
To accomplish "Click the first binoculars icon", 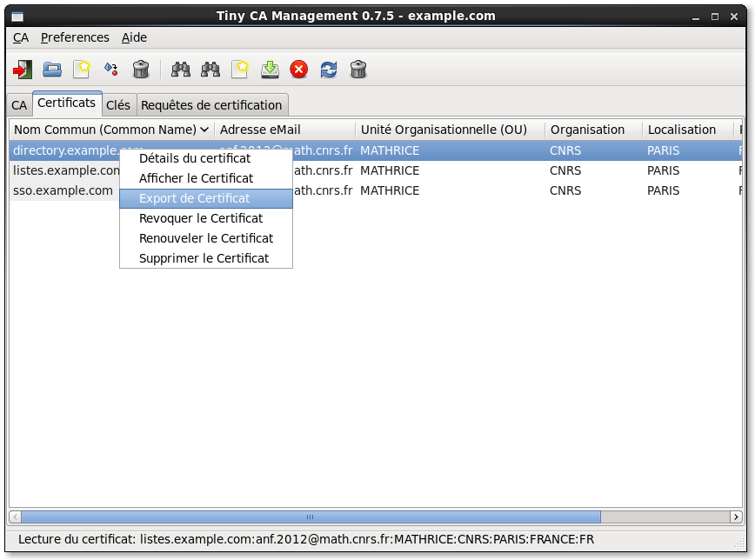I will click(181, 70).
